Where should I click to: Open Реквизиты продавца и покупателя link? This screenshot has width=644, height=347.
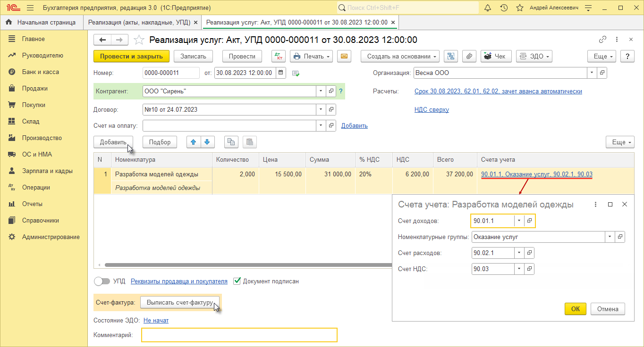click(x=179, y=281)
